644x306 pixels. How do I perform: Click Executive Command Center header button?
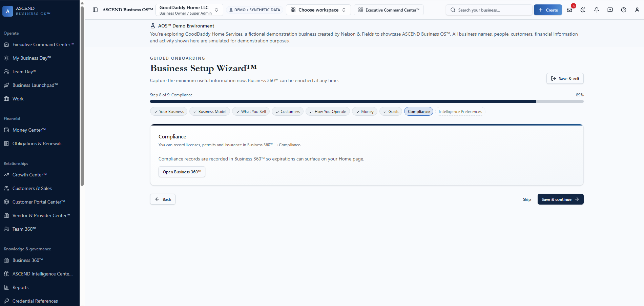click(x=389, y=10)
